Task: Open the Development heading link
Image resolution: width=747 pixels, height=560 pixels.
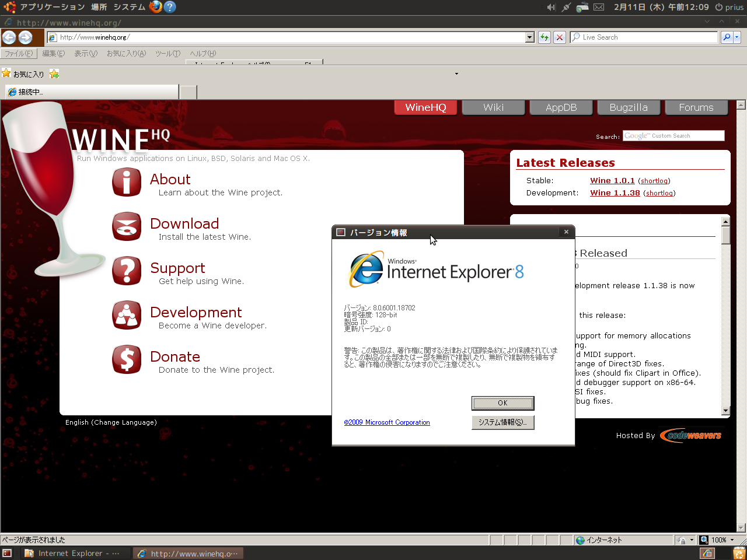Action: tap(196, 313)
